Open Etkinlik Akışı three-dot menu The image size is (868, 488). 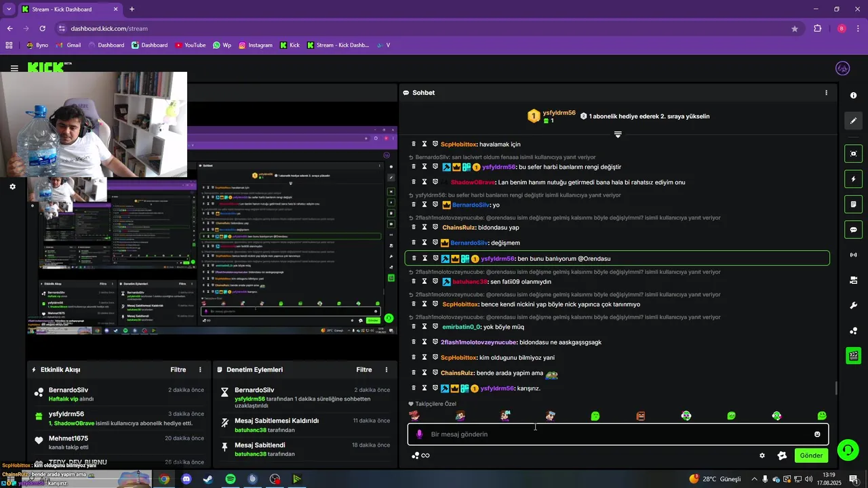tap(200, 370)
